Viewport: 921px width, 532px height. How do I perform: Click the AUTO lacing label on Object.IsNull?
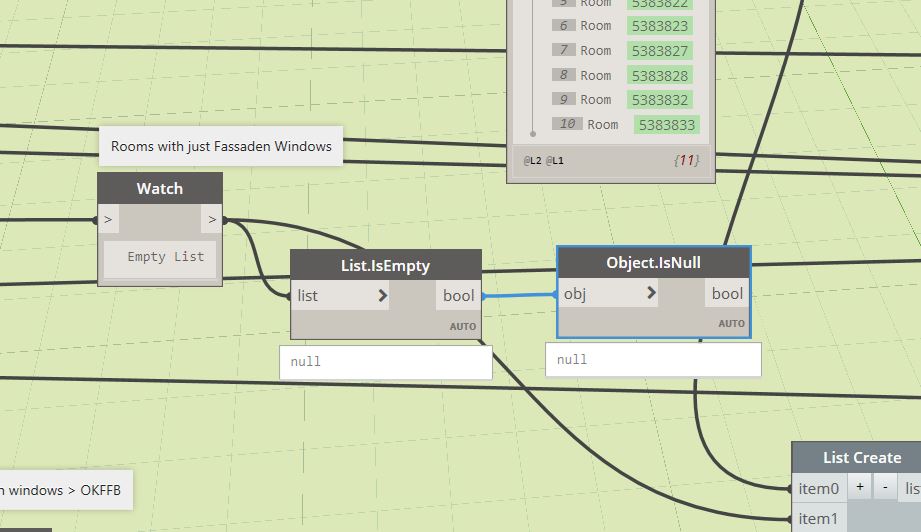click(731, 324)
